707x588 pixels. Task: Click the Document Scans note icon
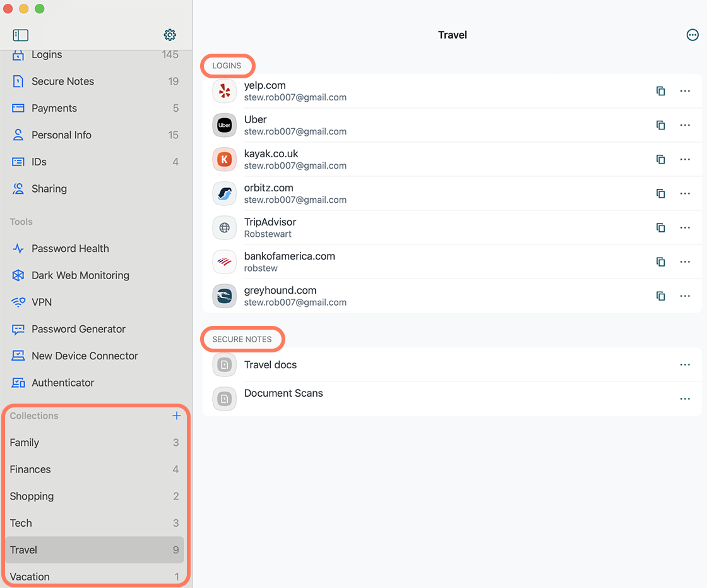coord(224,399)
